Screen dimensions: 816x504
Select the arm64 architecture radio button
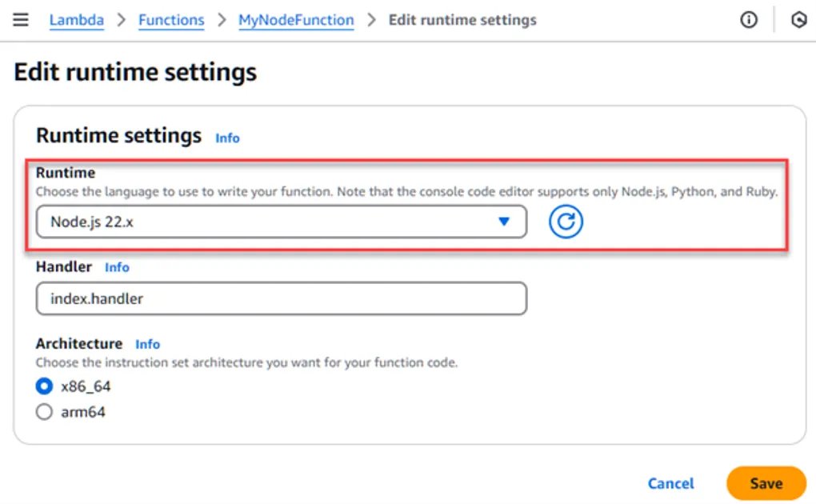44,413
